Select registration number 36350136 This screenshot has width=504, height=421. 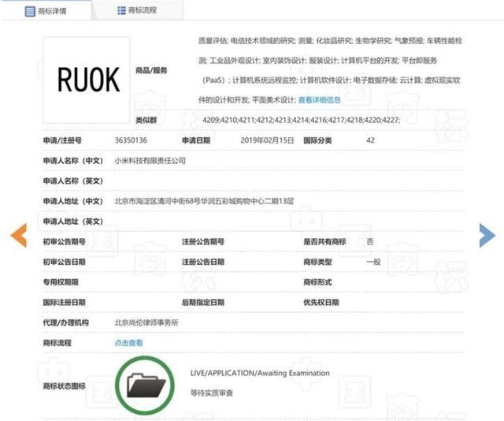click(x=131, y=140)
